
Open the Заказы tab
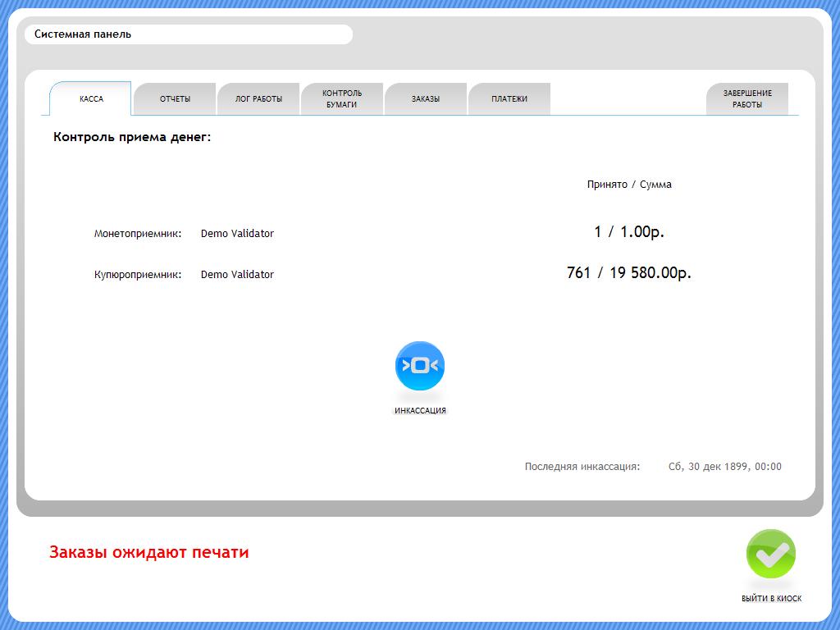[426, 99]
